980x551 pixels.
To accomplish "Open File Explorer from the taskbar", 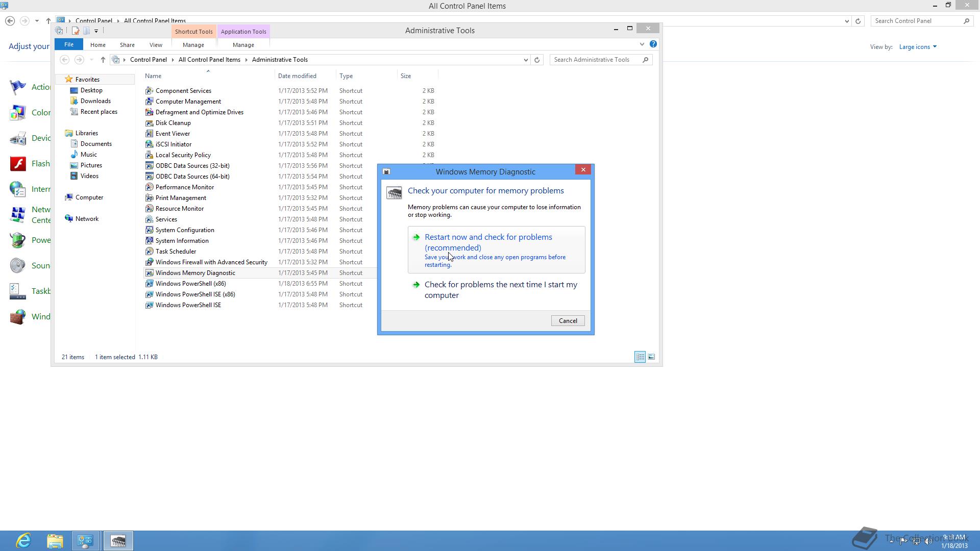I will click(x=55, y=541).
